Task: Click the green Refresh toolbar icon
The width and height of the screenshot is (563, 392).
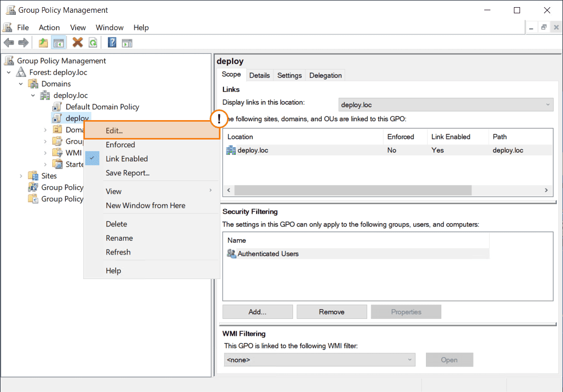Action: pyautogui.click(x=93, y=43)
